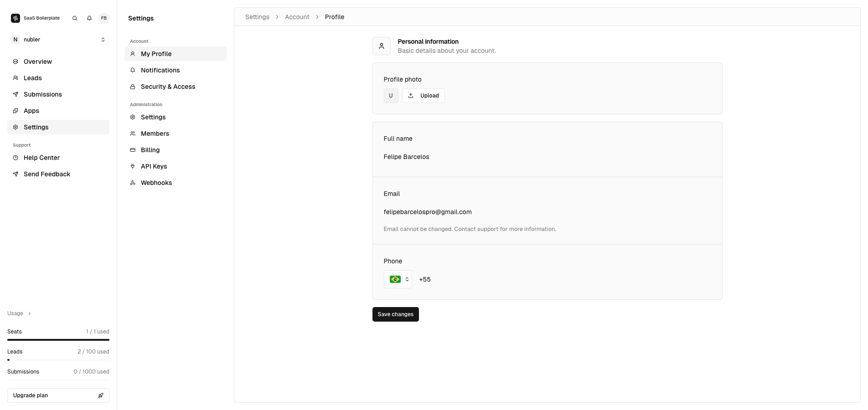The image size is (868, 410).
Task: Click Save changes
Action: coord(395,314)
